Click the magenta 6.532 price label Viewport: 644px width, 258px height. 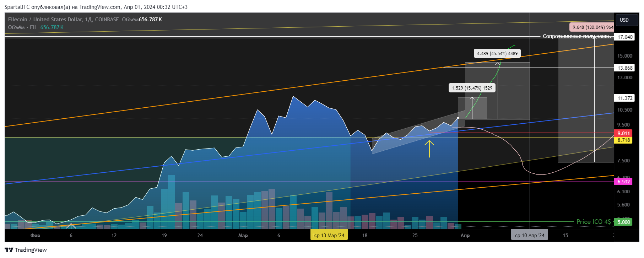[623, 182]
